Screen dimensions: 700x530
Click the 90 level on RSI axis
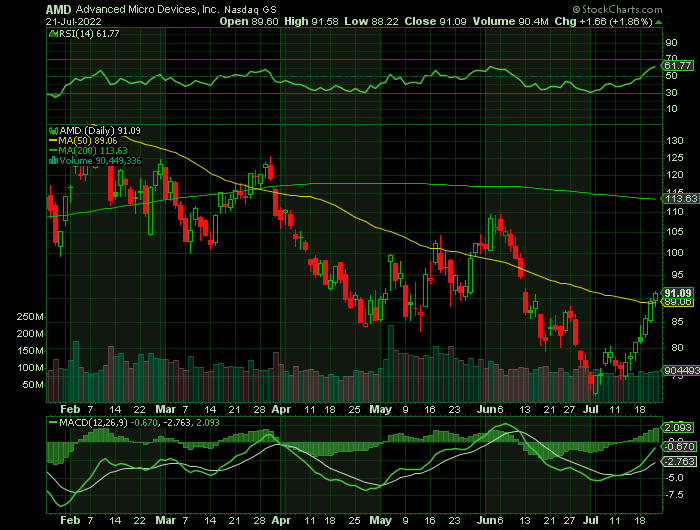671,43
